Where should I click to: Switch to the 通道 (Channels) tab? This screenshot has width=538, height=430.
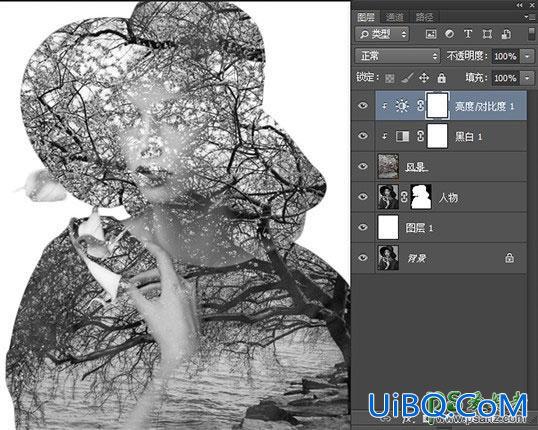coord(395,17)
